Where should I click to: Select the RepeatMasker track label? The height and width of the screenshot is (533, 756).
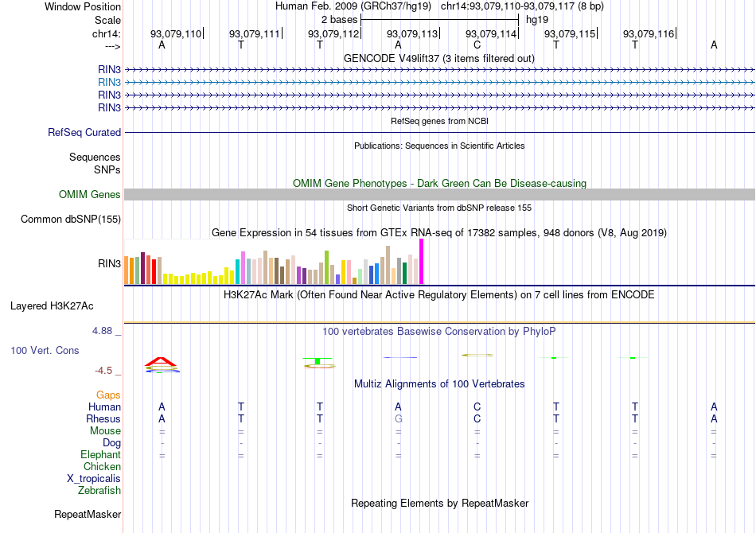coord(88,514)
